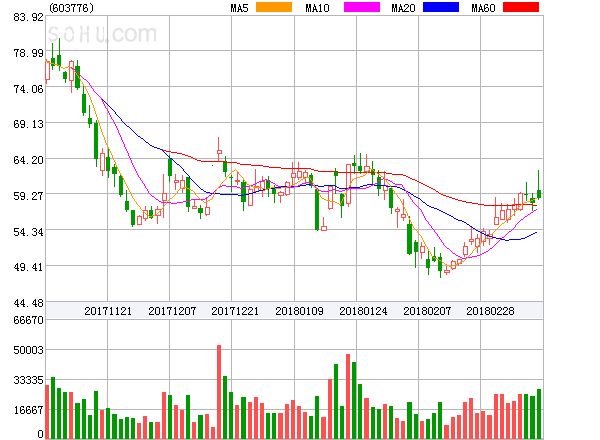
Task: Click the 16667 volume axis label
Action: 28,410
